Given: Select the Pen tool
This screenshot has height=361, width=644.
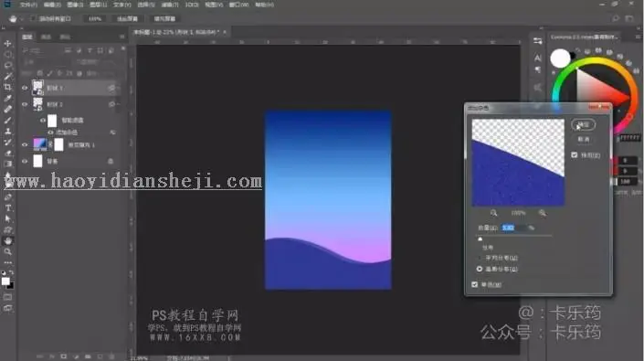Looking at the screenshot, I should coord(7,197).
